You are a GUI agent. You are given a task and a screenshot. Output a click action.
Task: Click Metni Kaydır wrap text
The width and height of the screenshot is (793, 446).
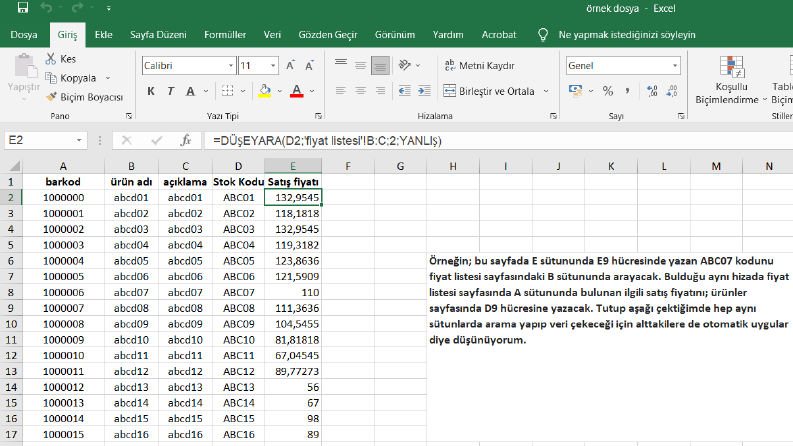pos(479,65)
